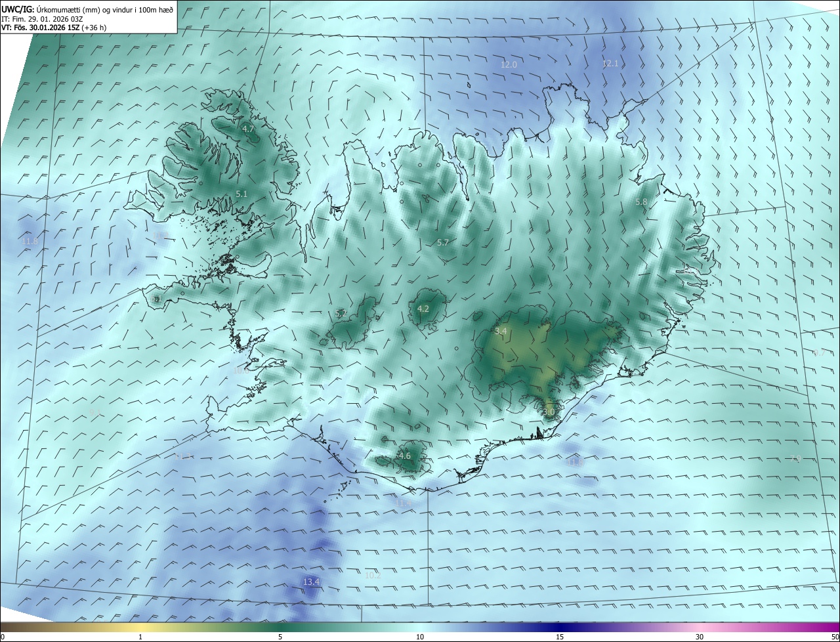Image resolution: width=840 pixels, height=642 pixels.
Task: Click the faint 9.1 value southwest of Iceland
Action: (95, 413)
